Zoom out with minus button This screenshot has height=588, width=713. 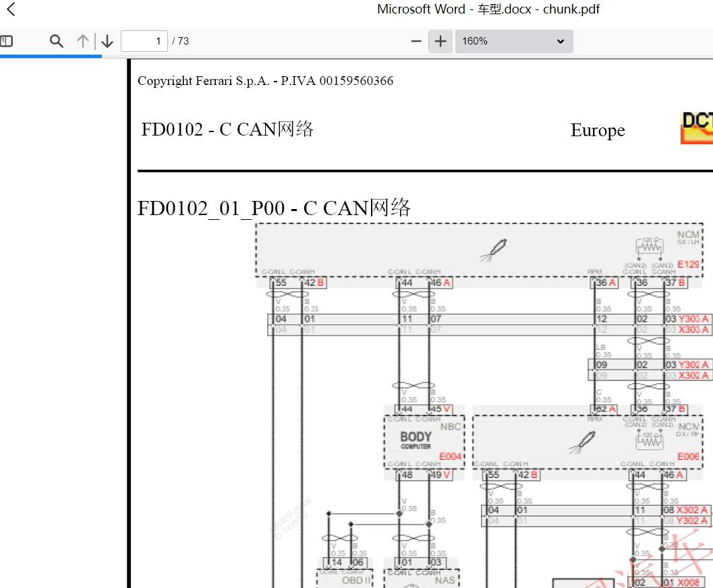[x=416, y=41]
